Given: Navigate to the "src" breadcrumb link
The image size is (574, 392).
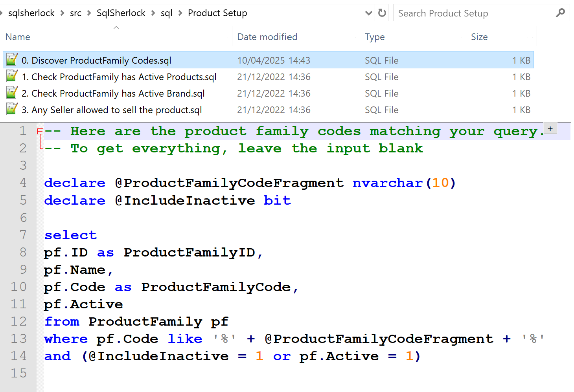Looking at the screenshot, I should [x=75, y=13].
